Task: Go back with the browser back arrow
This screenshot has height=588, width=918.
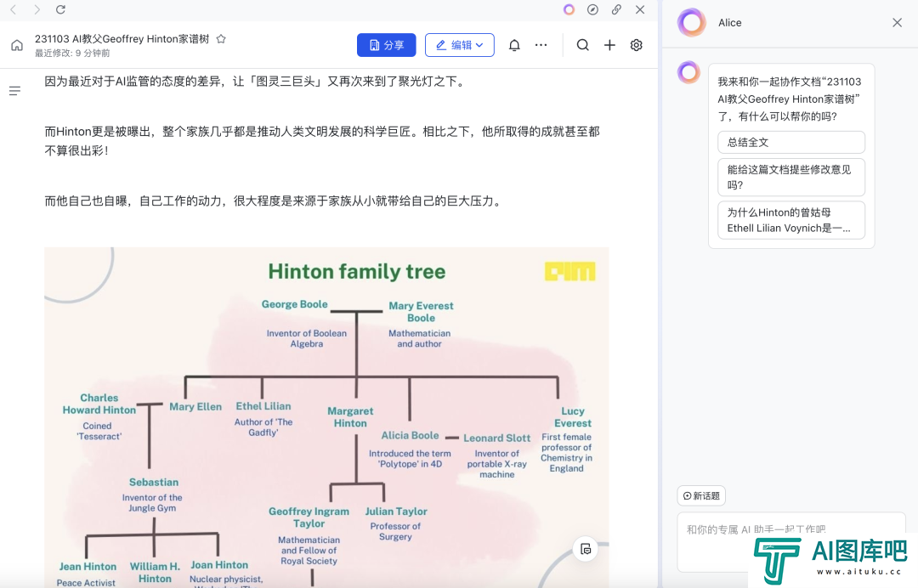Action: [x=14, y=9]
